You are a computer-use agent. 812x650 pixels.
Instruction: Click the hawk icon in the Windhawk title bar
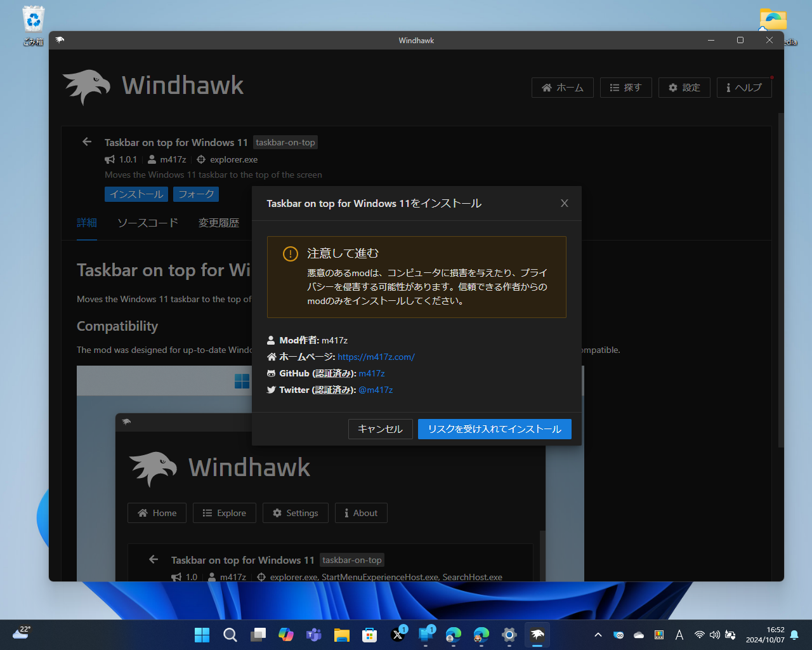pyautogui.click(x=60, y=40)
